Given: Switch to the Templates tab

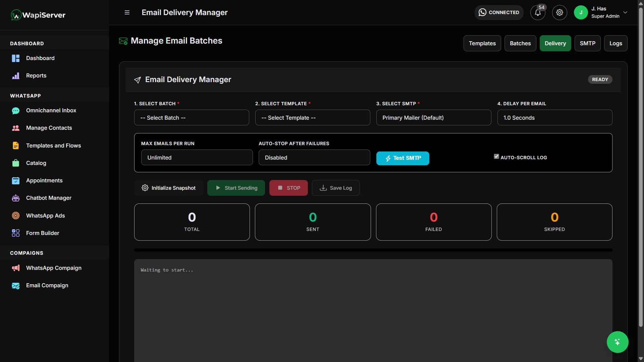Looking at the screenshot, I should pyautogui.click(x=482, y=43).
